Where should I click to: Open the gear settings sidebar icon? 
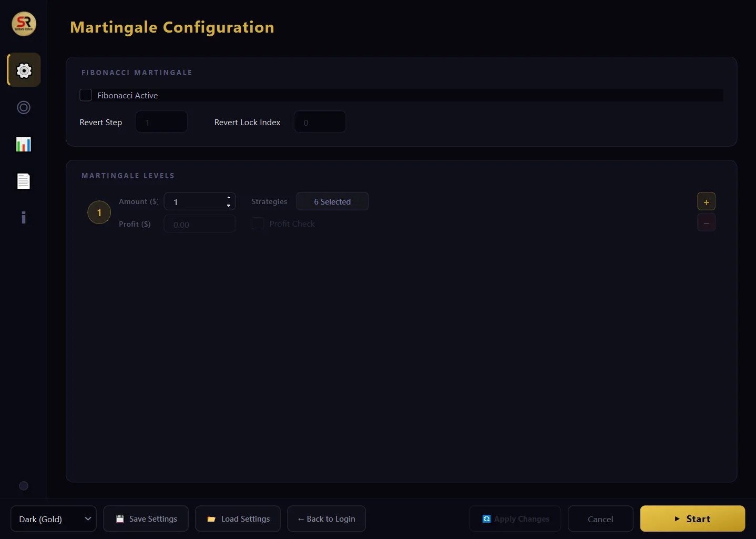tap(24, 70)
